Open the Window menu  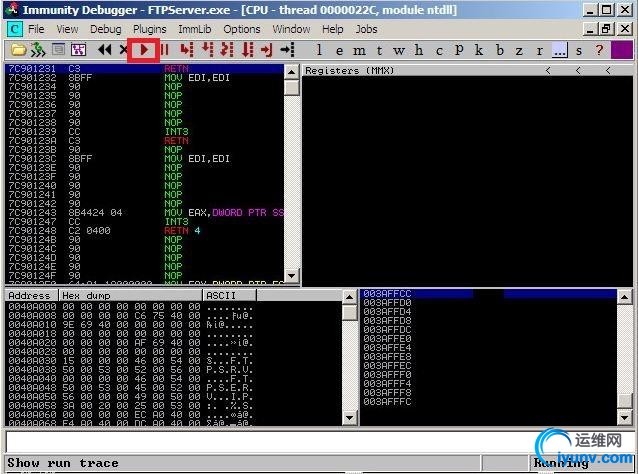[291, 29]
